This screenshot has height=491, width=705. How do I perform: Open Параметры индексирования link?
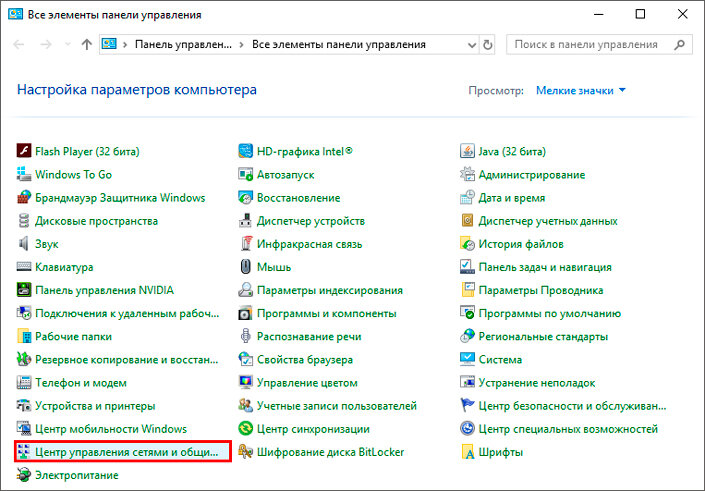330,290
